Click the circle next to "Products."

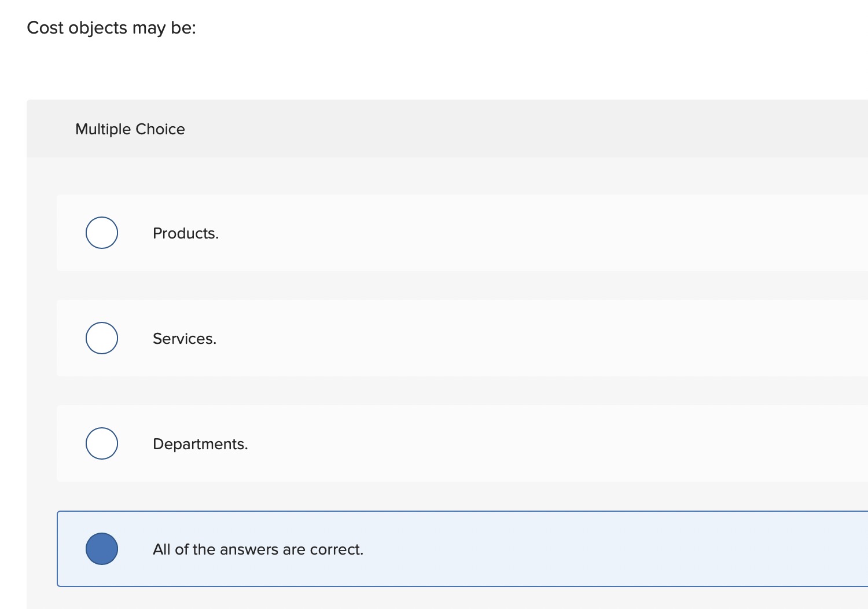pos(101,233)
